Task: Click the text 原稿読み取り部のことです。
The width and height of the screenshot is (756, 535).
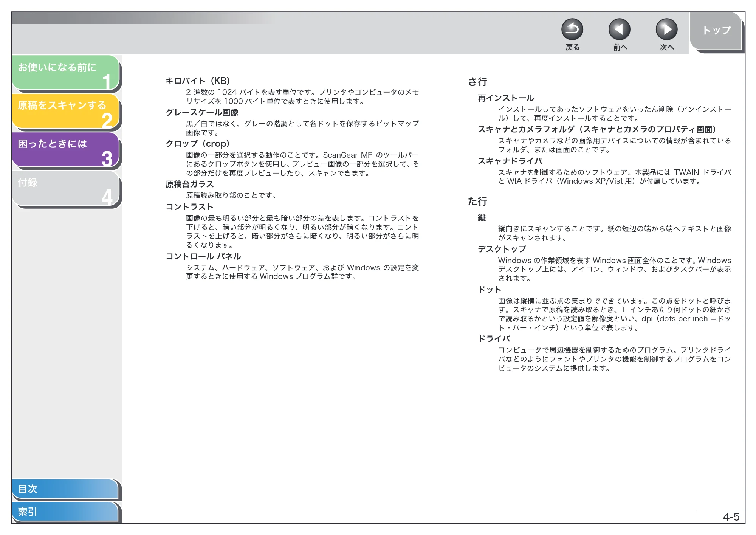Action: [x=232, y=195]
